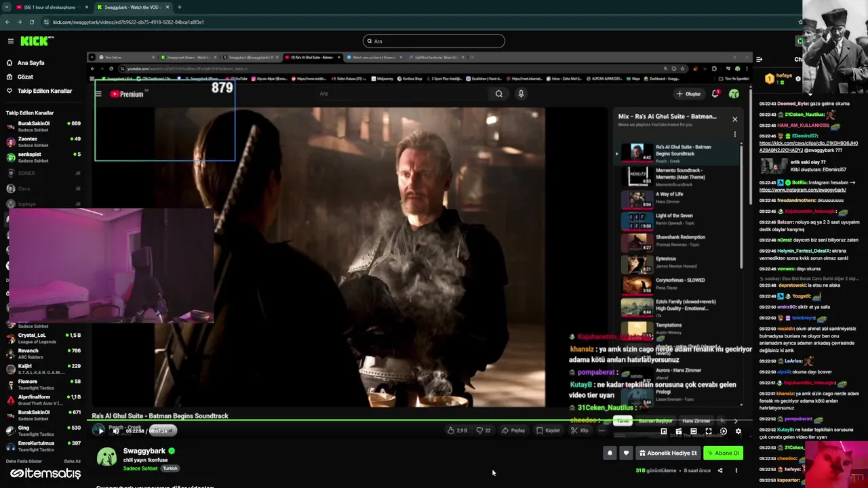
Task: Toggle channel notification bell
Action: click(x=610, y=453)
